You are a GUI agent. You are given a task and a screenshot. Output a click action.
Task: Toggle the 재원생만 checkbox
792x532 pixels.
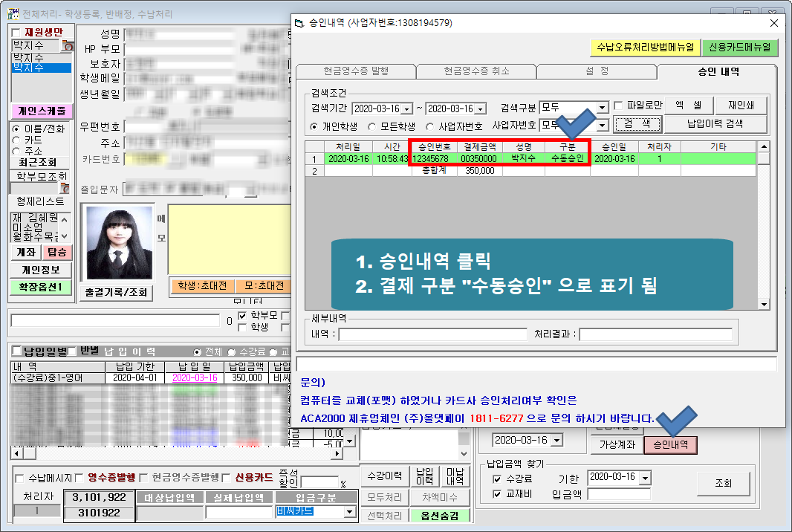pyautogui.click(x=17, y=33)
